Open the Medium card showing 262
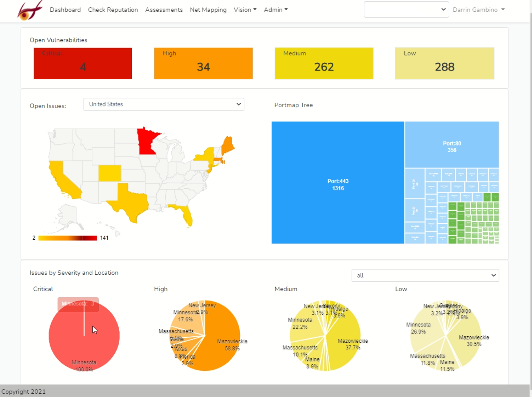Screen dimensions: 532x397 point(324,63)
